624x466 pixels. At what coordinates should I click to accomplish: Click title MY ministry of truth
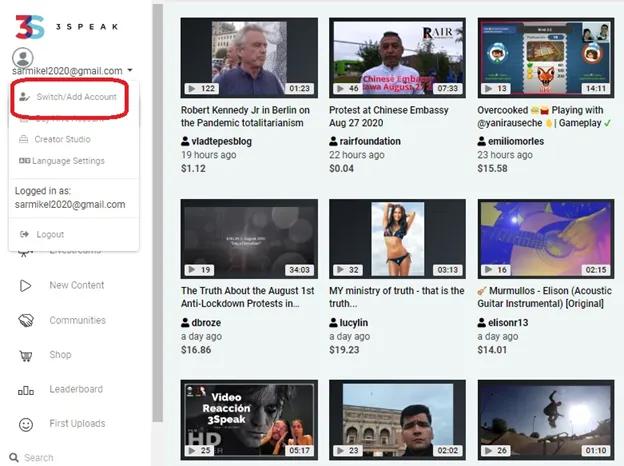click(397, 297)
